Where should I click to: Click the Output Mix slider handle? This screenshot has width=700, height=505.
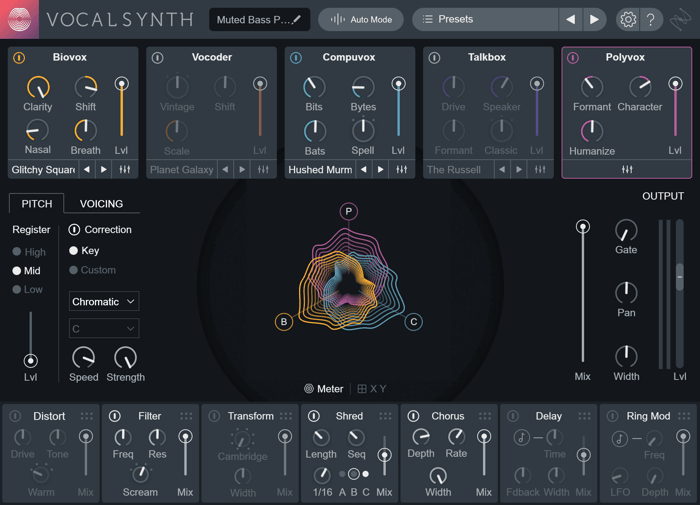point(583,226)
